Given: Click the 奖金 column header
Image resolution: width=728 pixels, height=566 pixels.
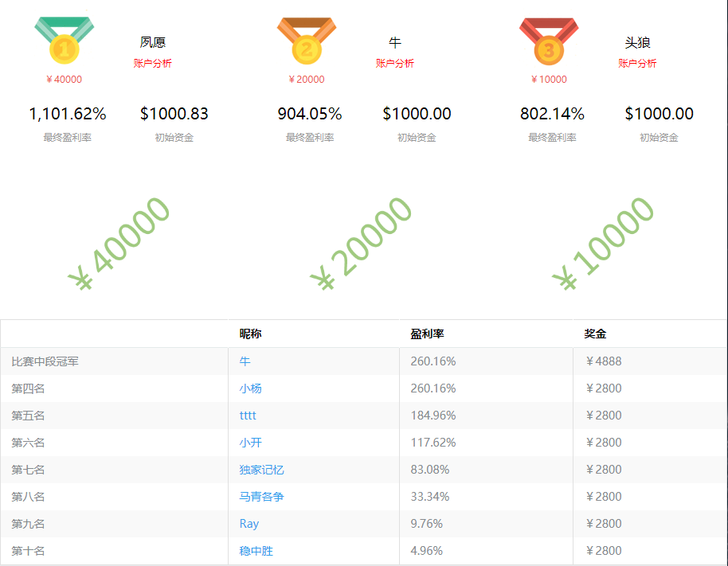Looking at the screenshot, I should 595,334.
